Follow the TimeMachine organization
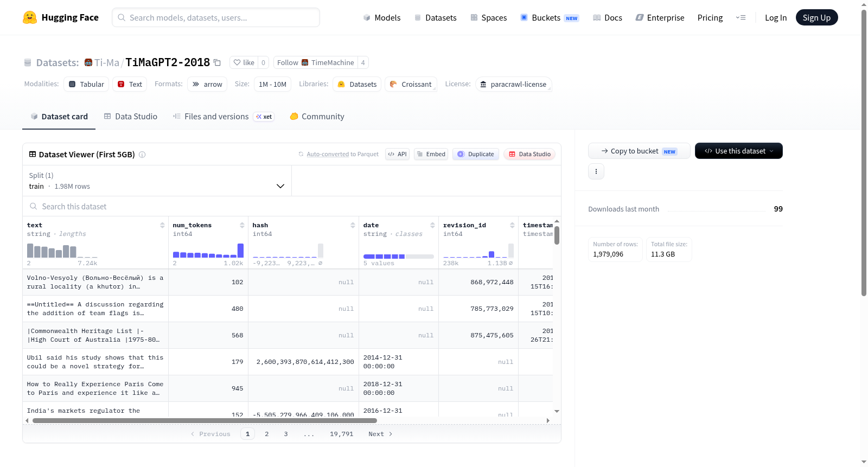 pyautogui.click(x=315, y=62)
